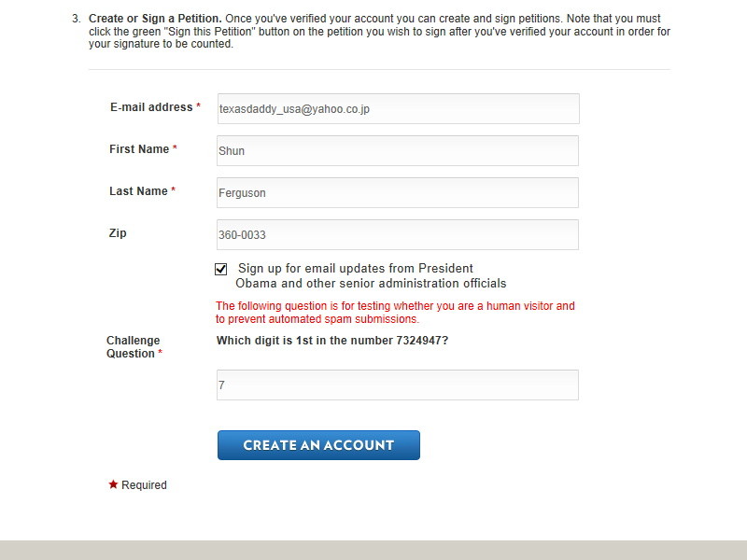Focus the First Name text box
The width and height of the screenshot is (747, 560).
[x=398, y=150]
